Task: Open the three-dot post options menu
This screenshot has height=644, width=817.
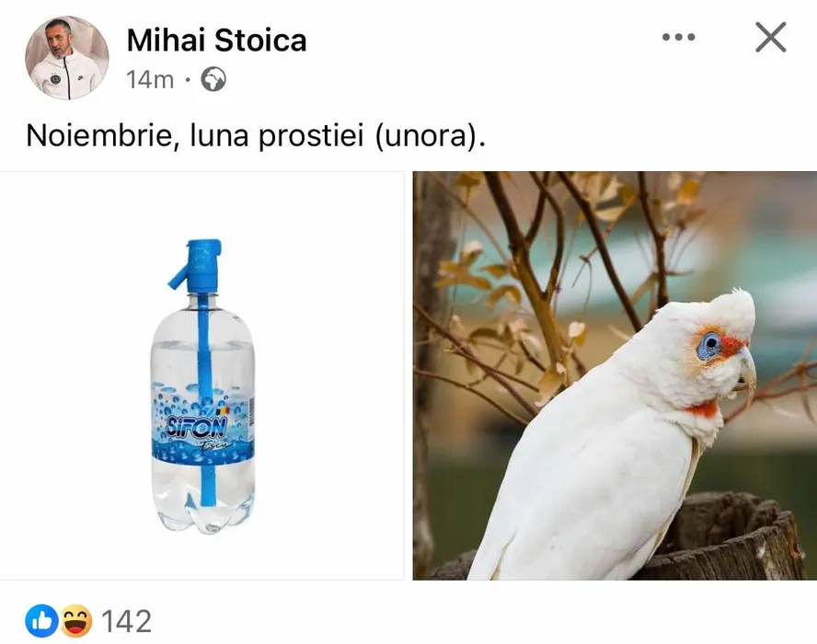Action: click(678, 37)
